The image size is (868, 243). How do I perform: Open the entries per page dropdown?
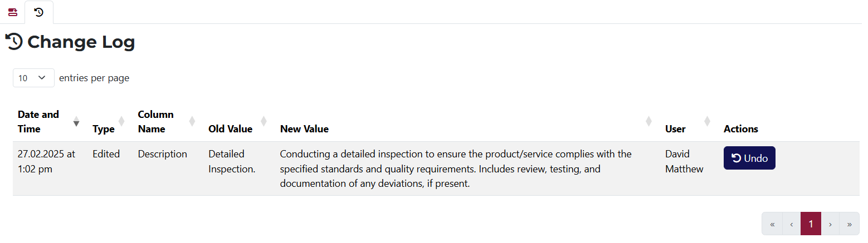[33, 78]
